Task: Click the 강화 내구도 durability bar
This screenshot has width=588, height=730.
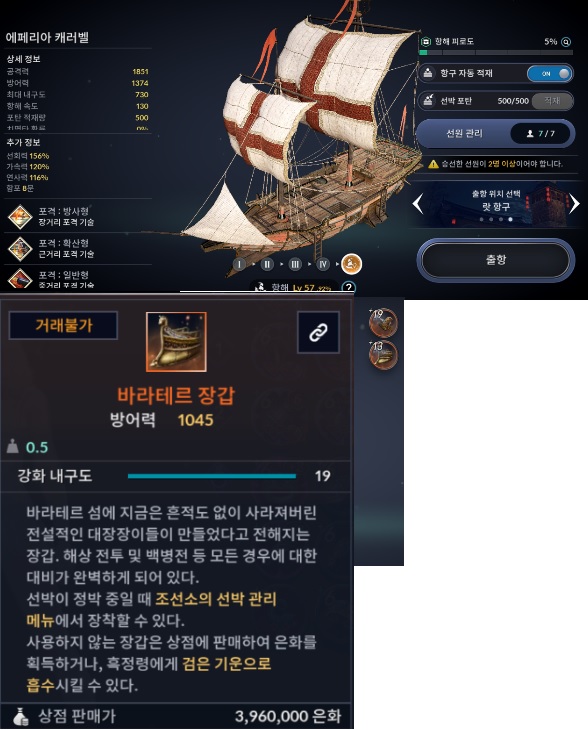Action: pos(212,476)
